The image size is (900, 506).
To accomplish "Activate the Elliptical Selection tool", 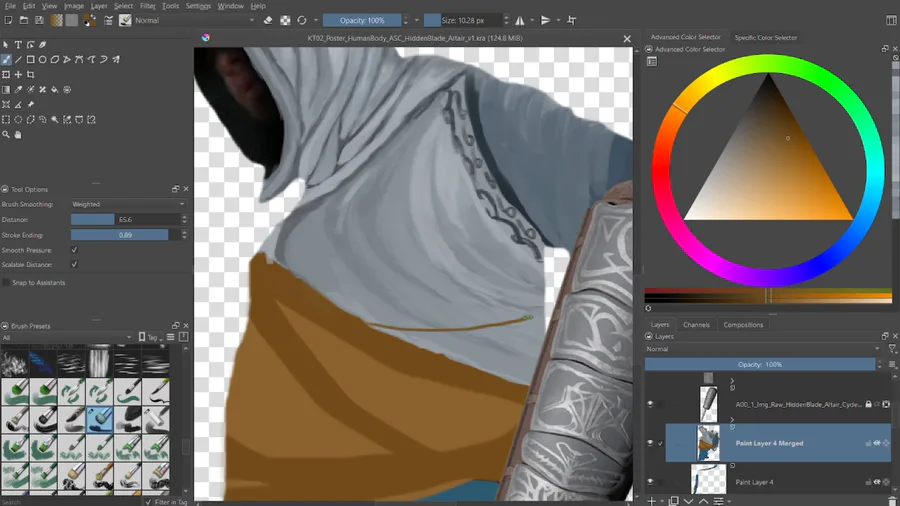I will 18,119.
